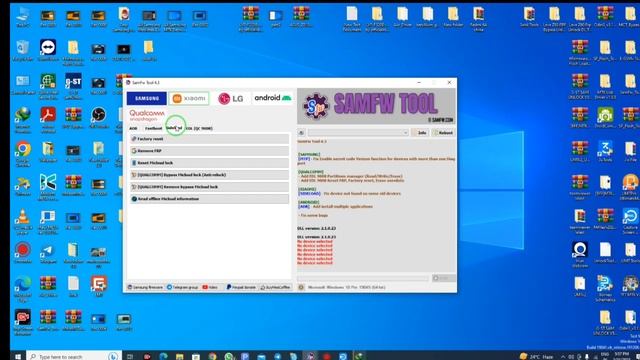Image resolution: width=640 pixels, height=360 pixels.
Task: Expand the device selection dropdown
Action: [358, 133]
